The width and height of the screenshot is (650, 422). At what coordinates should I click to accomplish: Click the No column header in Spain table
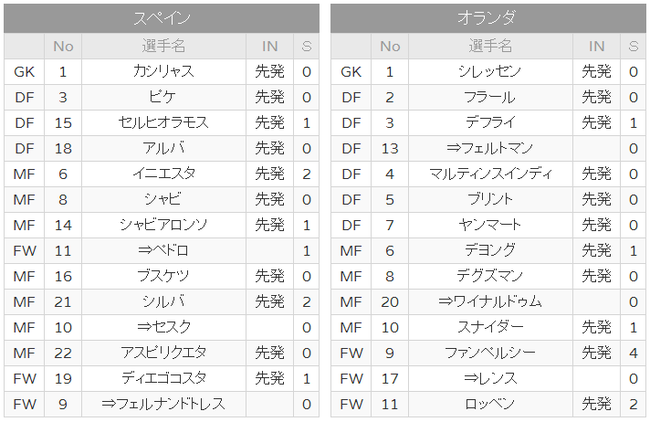click(x=63, y=46)
